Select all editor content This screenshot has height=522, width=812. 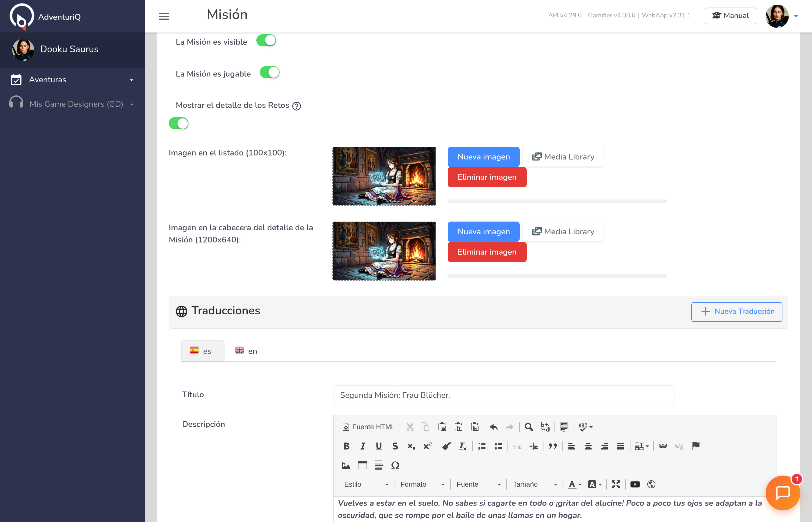(564, 427)
